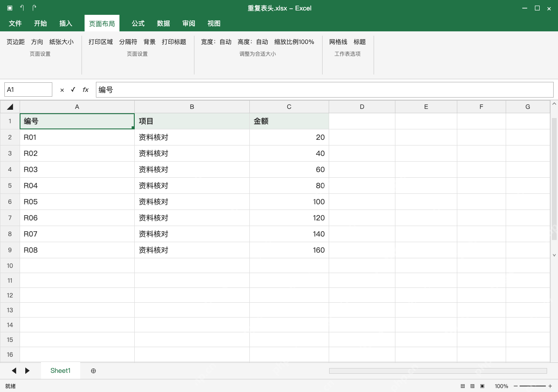
Task: Click the vertical scrollbar thumb
Action: 554,179
